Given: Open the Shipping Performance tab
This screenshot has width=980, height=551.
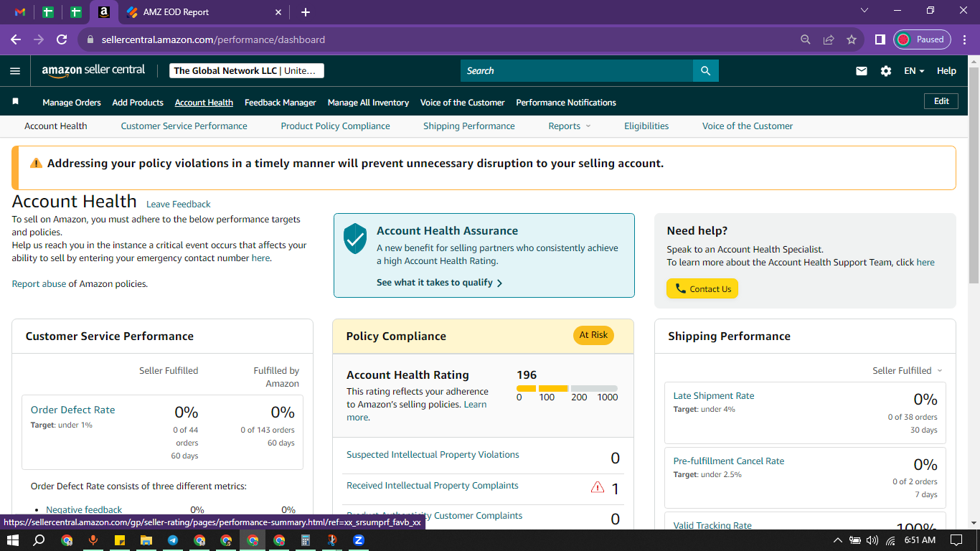Looking at the screenshot, I should (x=468, y=126).
